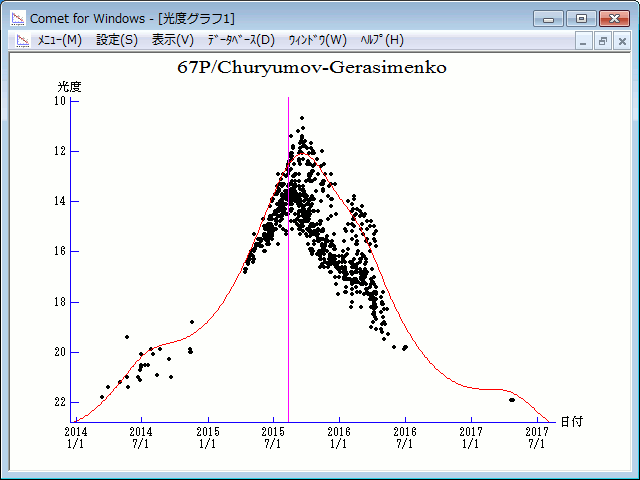Click the 2015 7/1 date axis label

click(273, 437)
